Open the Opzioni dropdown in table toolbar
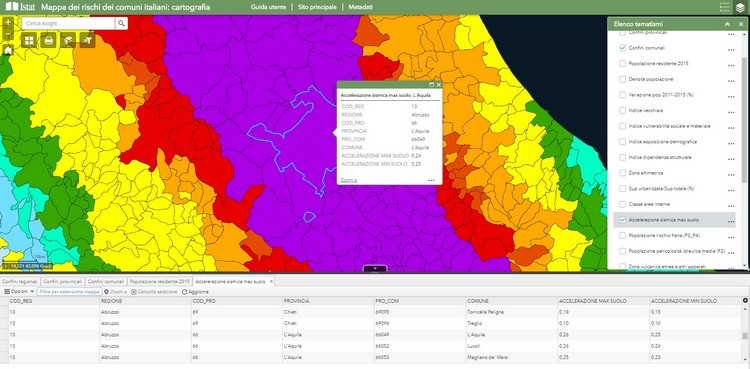This screenshot has height=369, width=750. pyautogui.click(x=19, y=291)
